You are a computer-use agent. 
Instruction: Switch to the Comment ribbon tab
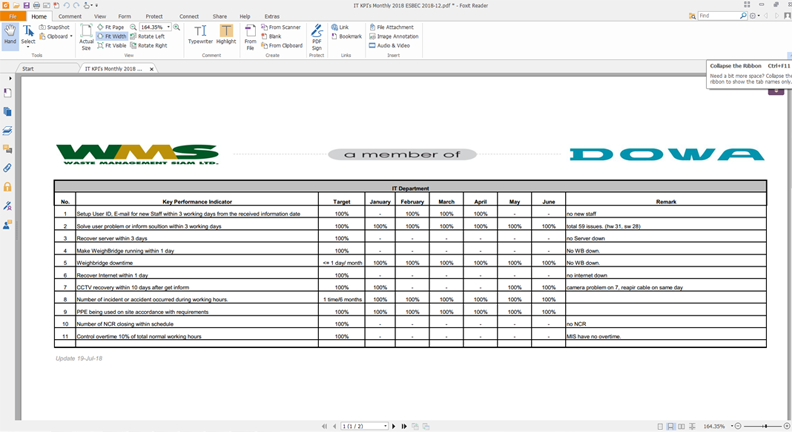[x=70, y=16]
